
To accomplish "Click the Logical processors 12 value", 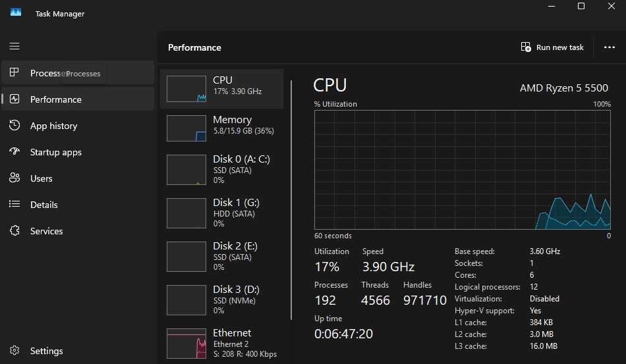I will click(x=534, y=287).
